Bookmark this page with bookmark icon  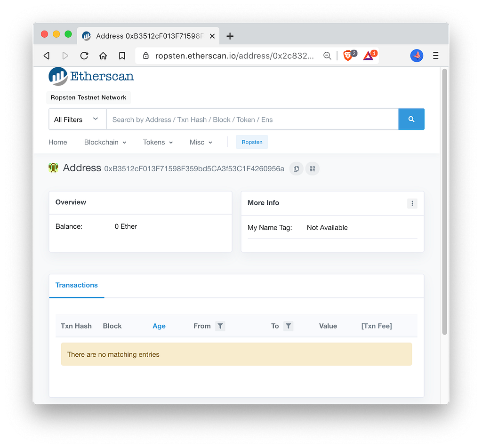(122, 56)
